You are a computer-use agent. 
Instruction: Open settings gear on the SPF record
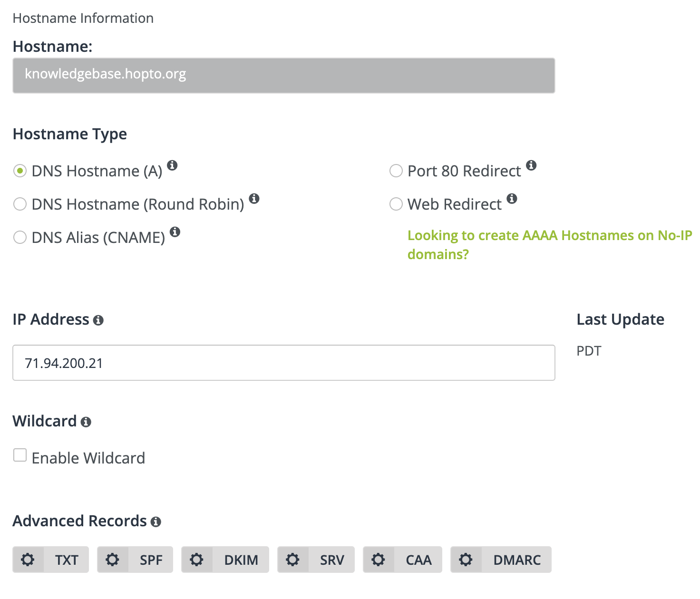point(113,560)
